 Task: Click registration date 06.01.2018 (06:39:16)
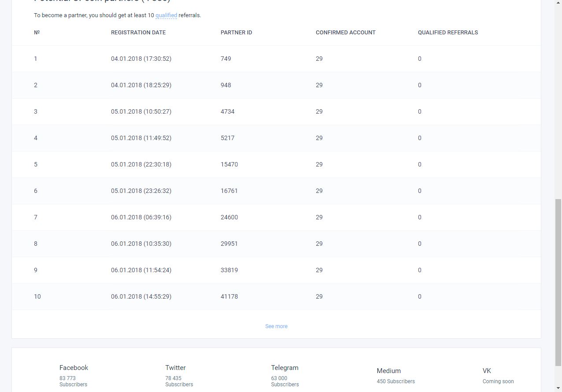point(141,217)
